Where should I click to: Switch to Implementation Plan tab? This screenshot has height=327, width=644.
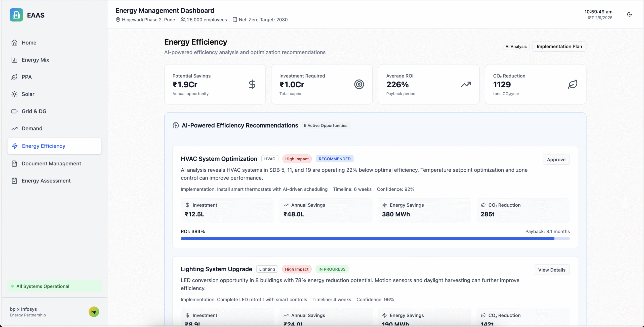click(x=559, y=47)
